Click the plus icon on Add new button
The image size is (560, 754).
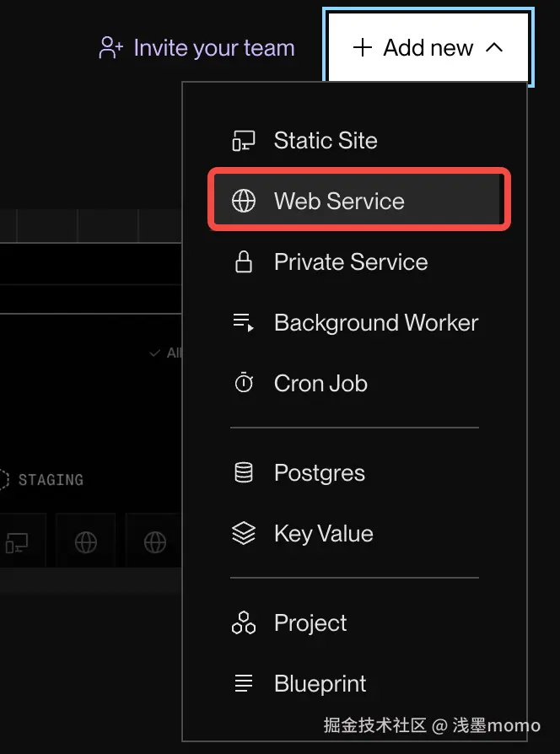tap(363, 47)
